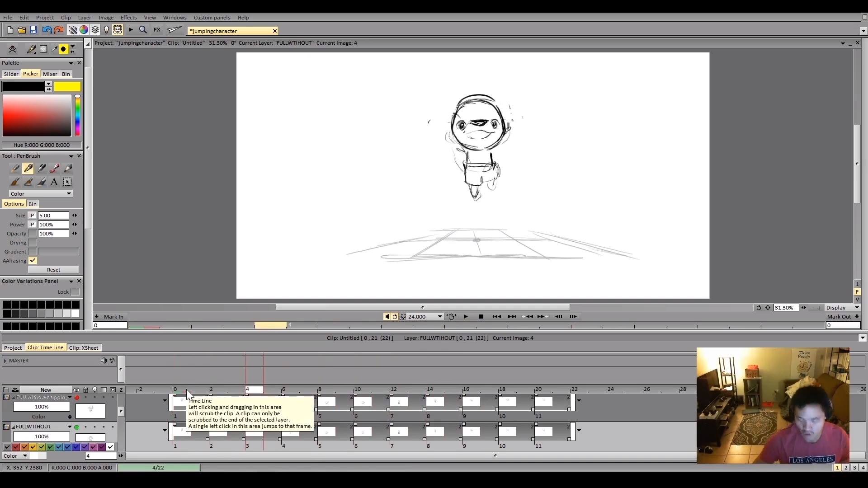Open the File menu

8,18
